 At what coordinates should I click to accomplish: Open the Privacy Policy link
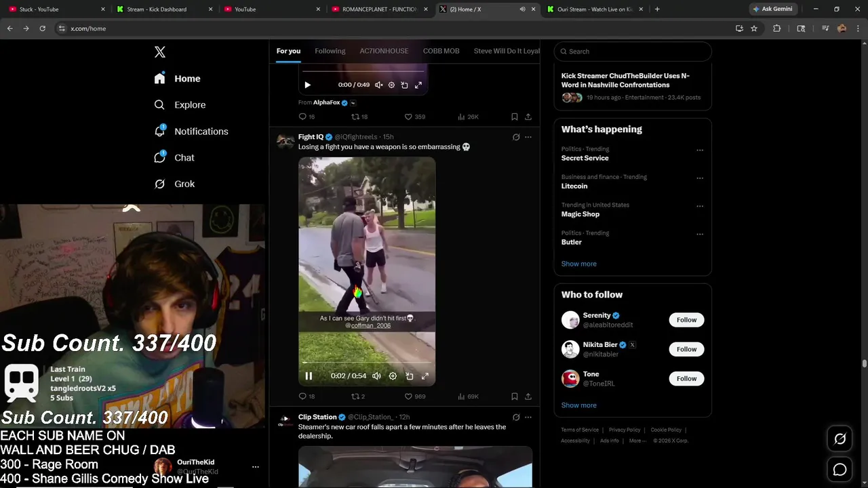[625, 430]
